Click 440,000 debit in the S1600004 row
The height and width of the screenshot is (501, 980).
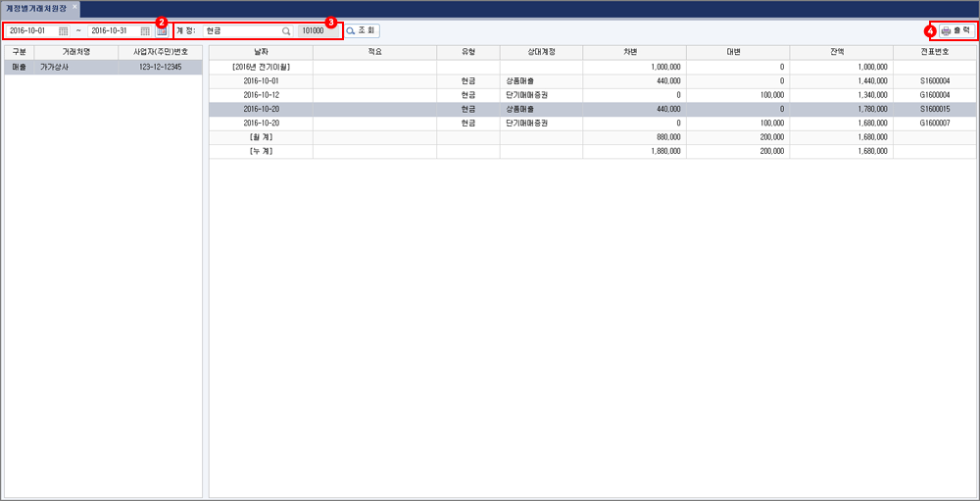click(x=634, y=81)
